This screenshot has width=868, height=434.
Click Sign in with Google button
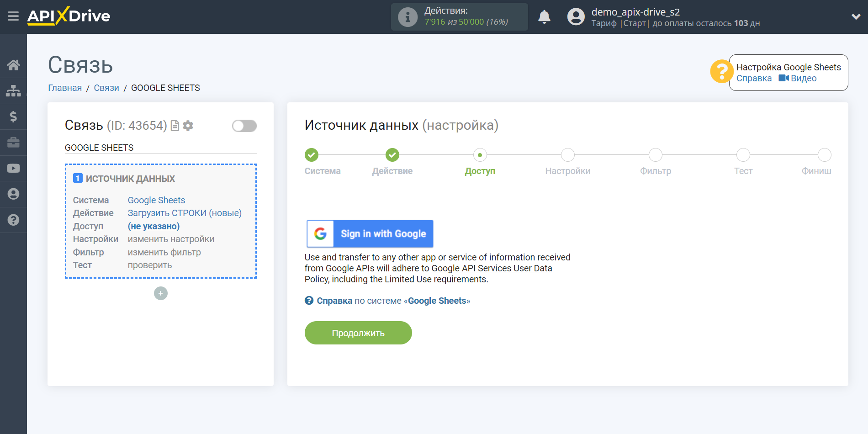click(x=370, y=233)
